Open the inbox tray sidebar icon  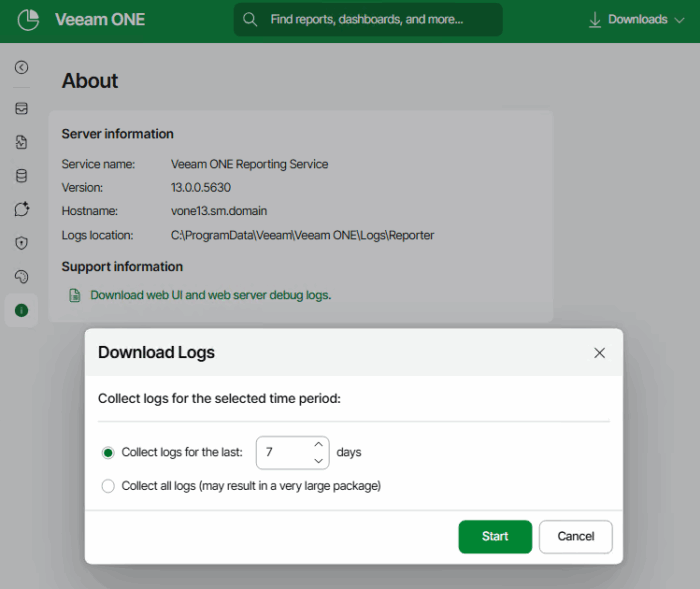(21, 109)
